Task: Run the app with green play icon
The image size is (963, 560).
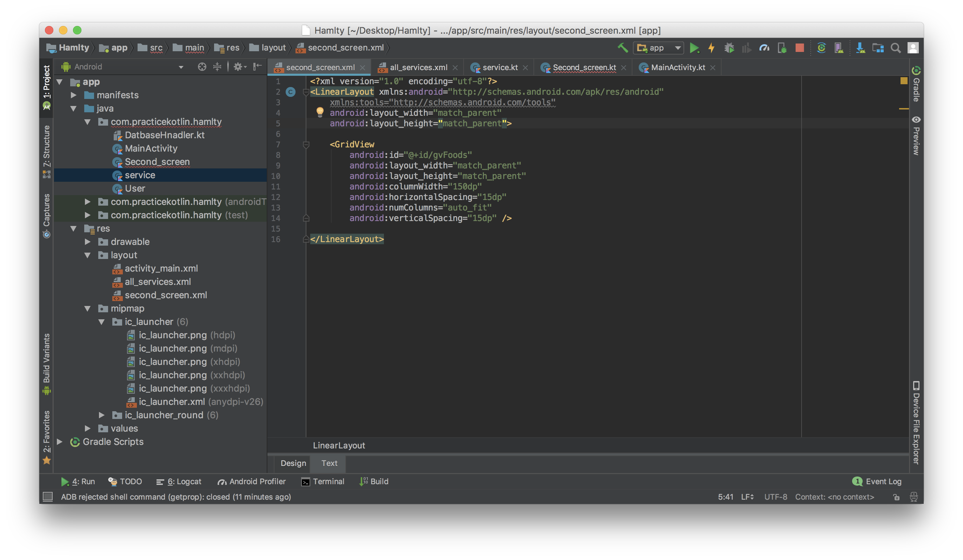Action: [694, 48]
